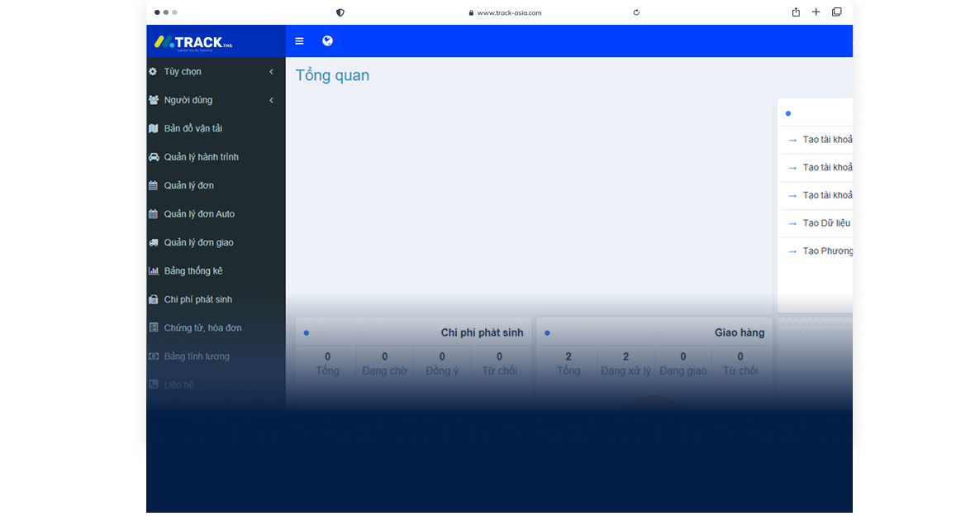Click the bar chart icon beside Bảng thống kê
The width and height of the screenshot is (980, 521).
(x=153, y=271)
